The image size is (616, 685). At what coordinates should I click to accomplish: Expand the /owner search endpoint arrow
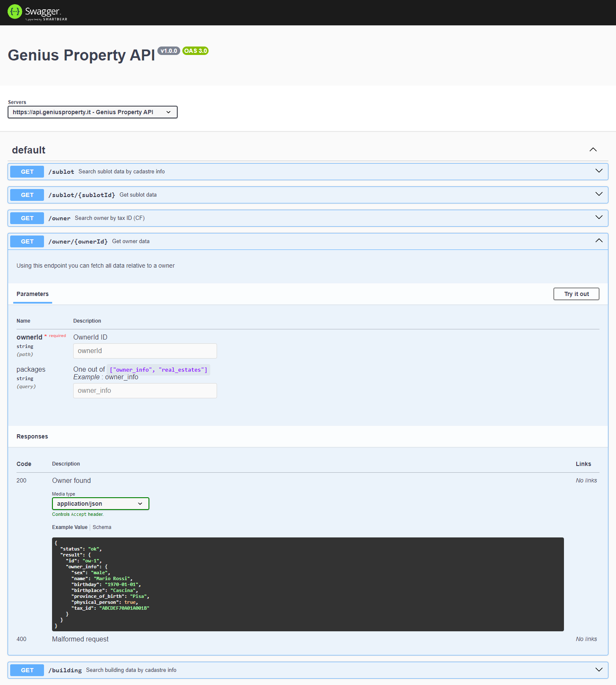[x=599, y=218]
